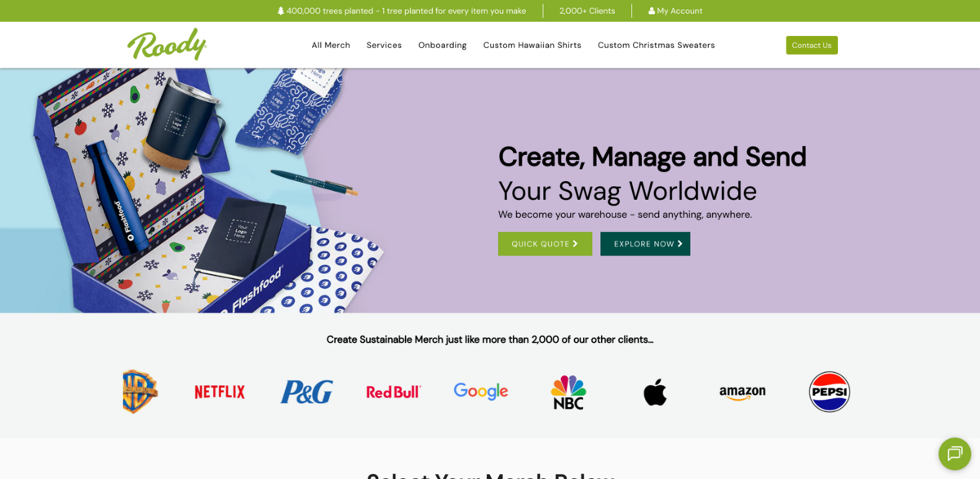This screenshot has width=980, height=479.
Task: Click the Netflix client logo
Action: tap(220, 392)
